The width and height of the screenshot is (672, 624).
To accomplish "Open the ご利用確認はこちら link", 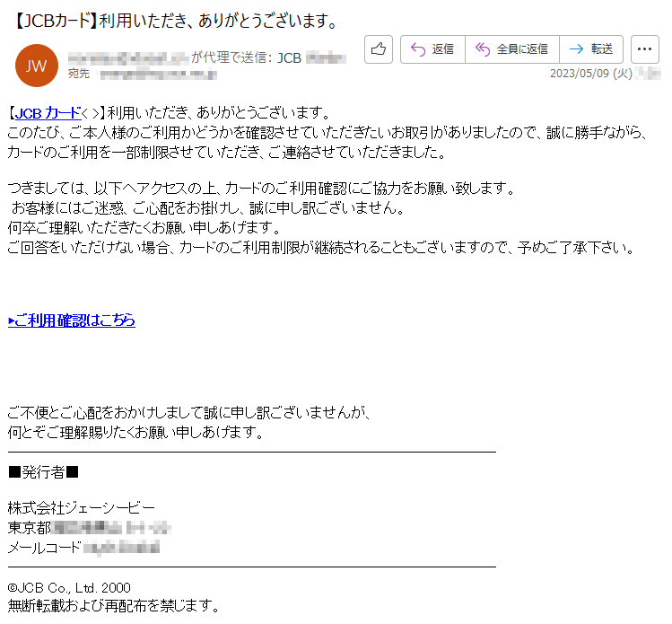I will [x=72, y=321].
